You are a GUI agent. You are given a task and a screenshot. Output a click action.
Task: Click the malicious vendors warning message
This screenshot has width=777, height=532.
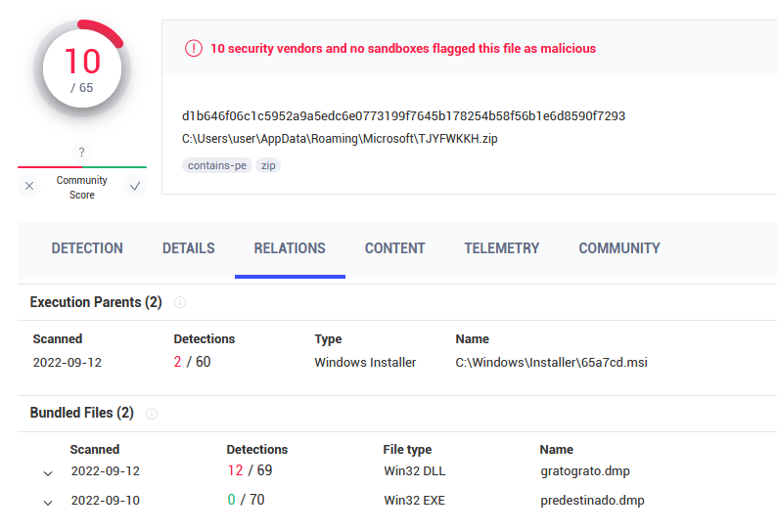point(403,49)
